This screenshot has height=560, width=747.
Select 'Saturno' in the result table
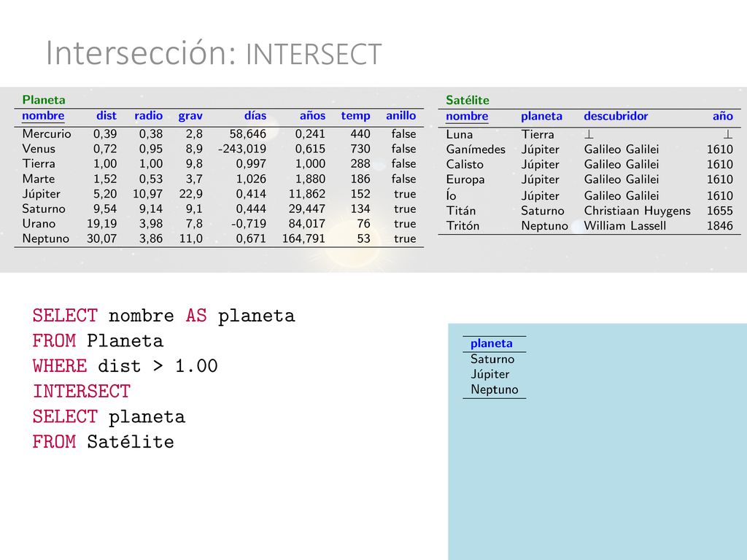(492, 359)
